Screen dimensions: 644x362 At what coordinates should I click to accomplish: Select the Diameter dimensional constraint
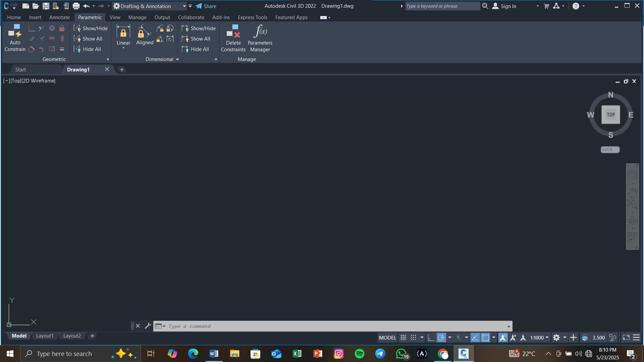point(170,28)
